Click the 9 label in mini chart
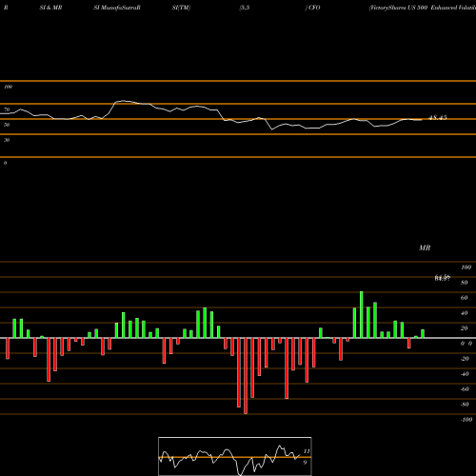The height and width of the screenshot is (476, 476). point(305,463)
